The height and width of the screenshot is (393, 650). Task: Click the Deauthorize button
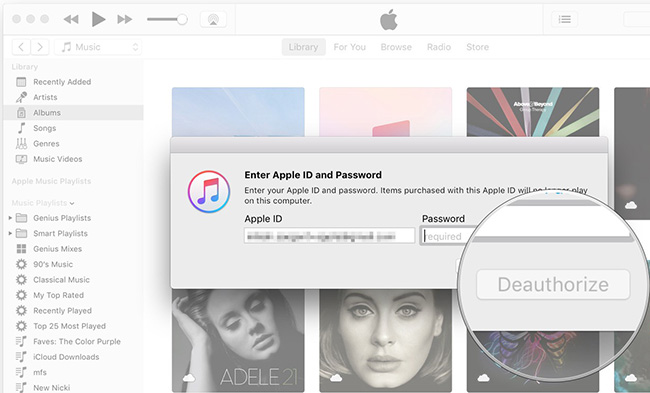click(553, 284)
